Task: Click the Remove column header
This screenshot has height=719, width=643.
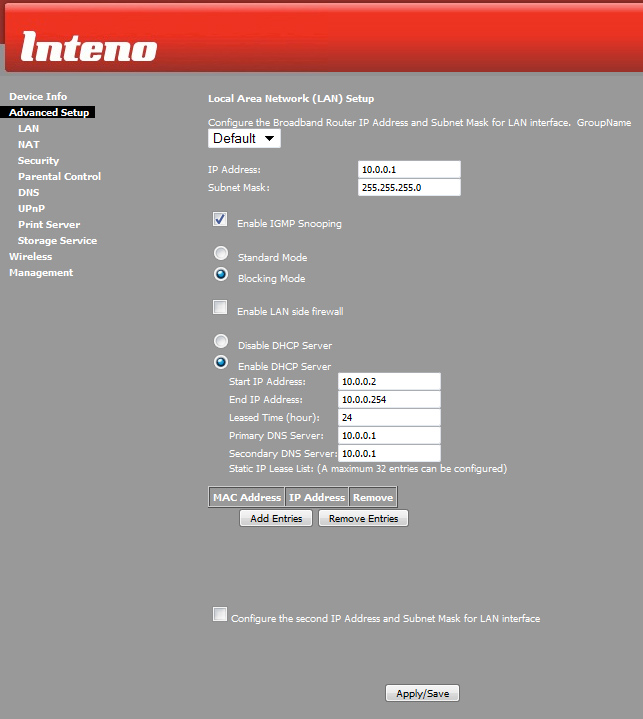Action: (373, 498)
